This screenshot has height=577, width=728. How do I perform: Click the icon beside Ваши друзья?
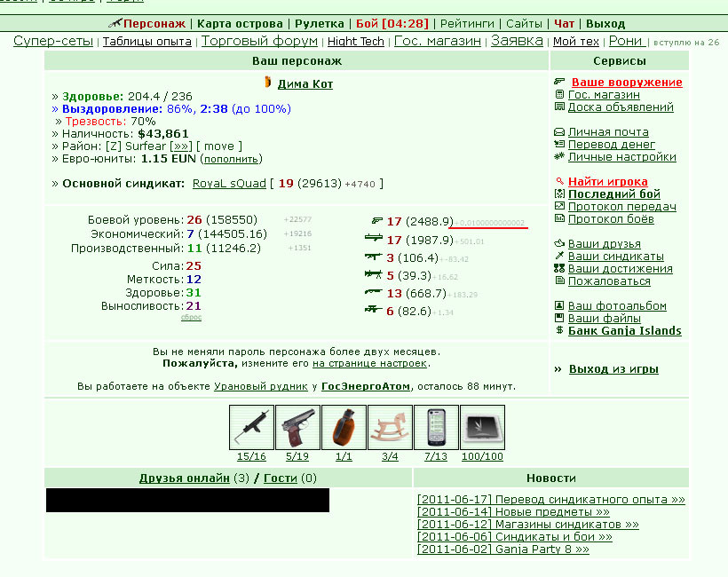tap(559, 243)
